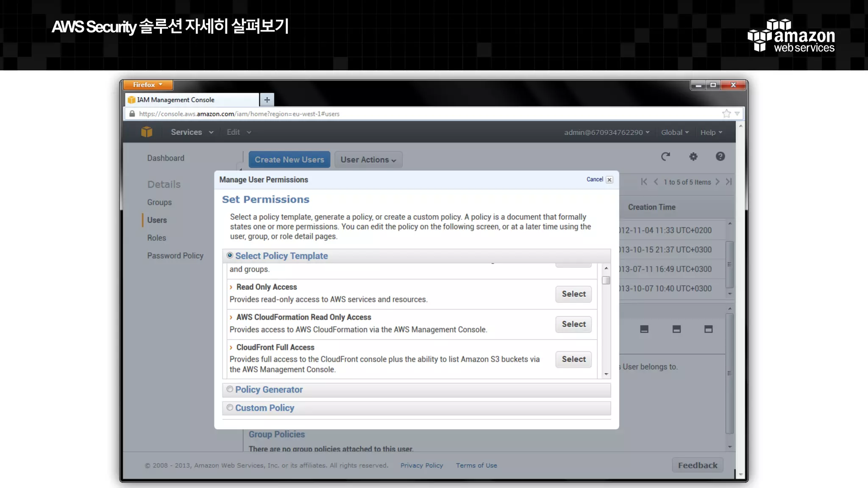Expand the Read Only Access template
Viewport: 868px width, 488px height.
click(x=231, y=287)
